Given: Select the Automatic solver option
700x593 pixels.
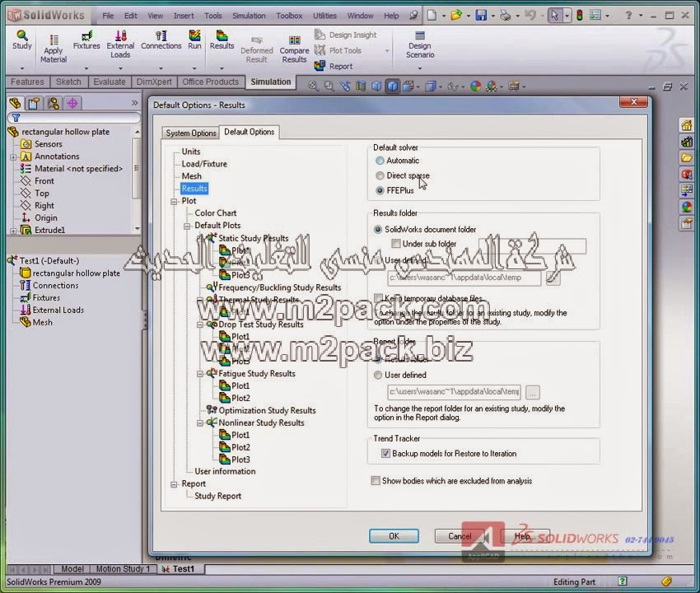Looking at the screenshot, I should pos(380,161).
